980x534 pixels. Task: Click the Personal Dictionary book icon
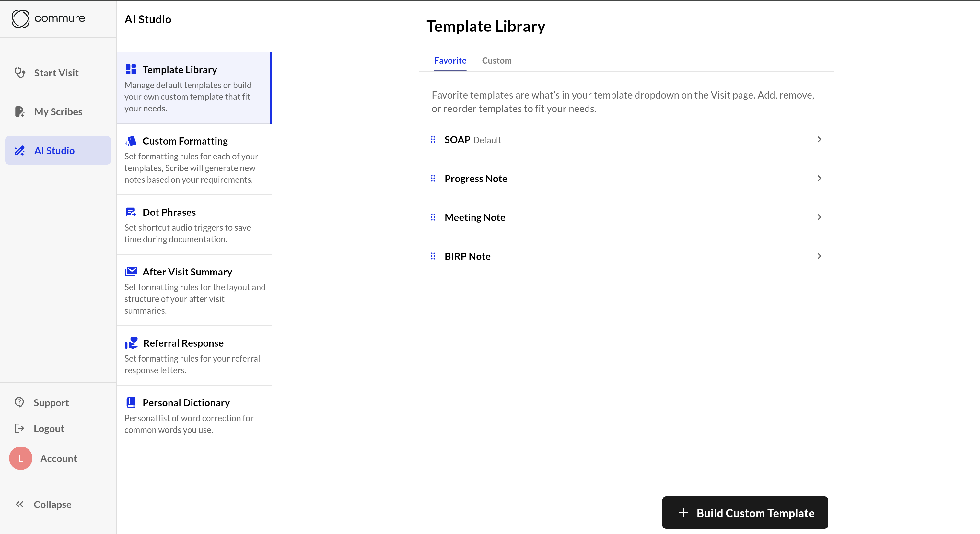pyautogui.click(x=131, y=402)
